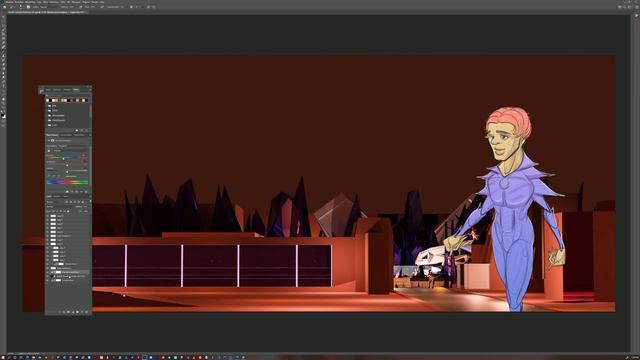Click the on-image adjustment hand icon
640x360 pixels.
tap(49, 151)
